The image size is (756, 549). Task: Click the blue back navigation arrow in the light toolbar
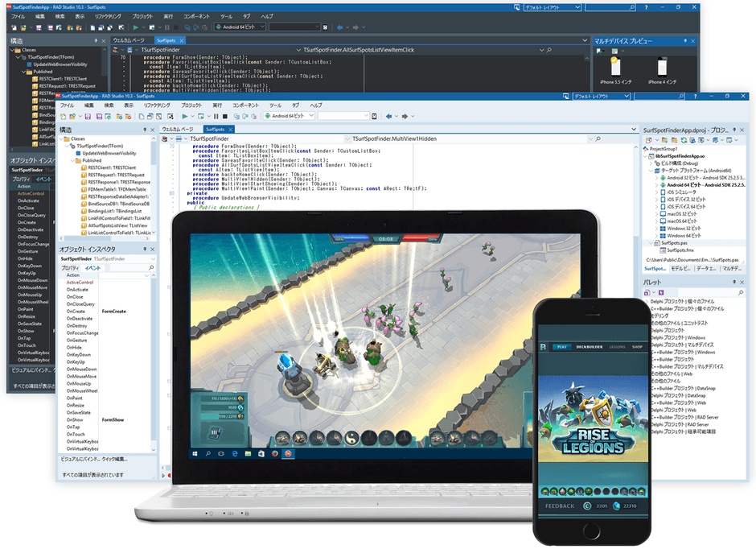388,116
